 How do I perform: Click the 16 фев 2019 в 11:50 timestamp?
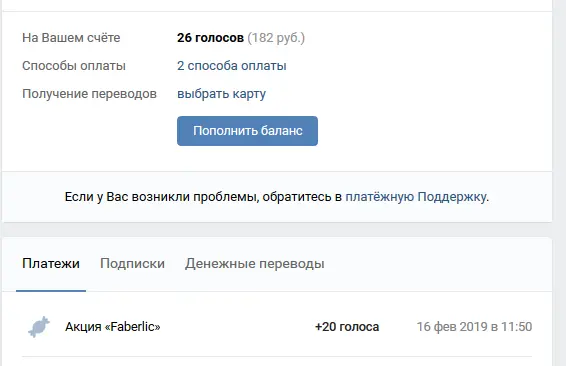(474, 327)
